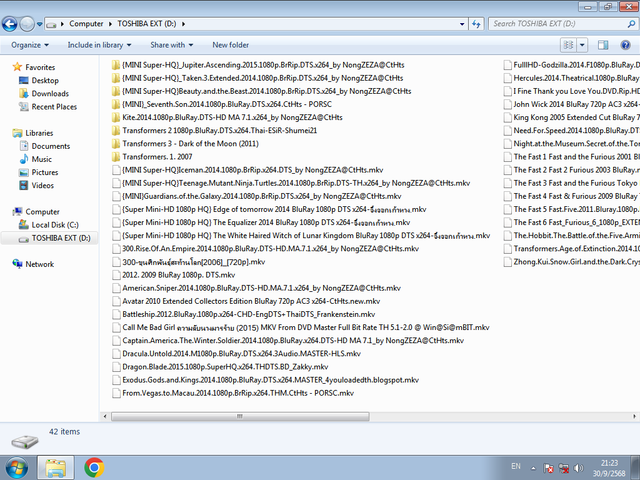Select From.Vegas.to.Macau.2014 file name
Image resolution: width=640 pixels, height=480 pixels.
pos(238,393)
